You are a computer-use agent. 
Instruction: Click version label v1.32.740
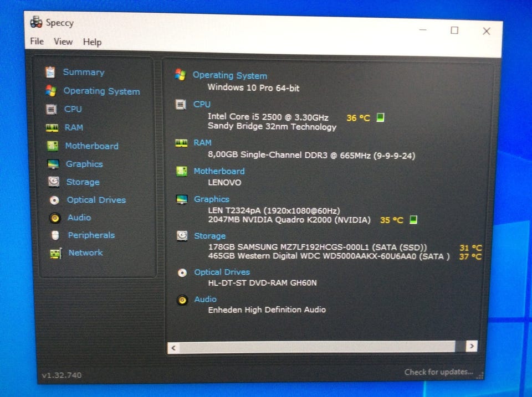[62, 375]
